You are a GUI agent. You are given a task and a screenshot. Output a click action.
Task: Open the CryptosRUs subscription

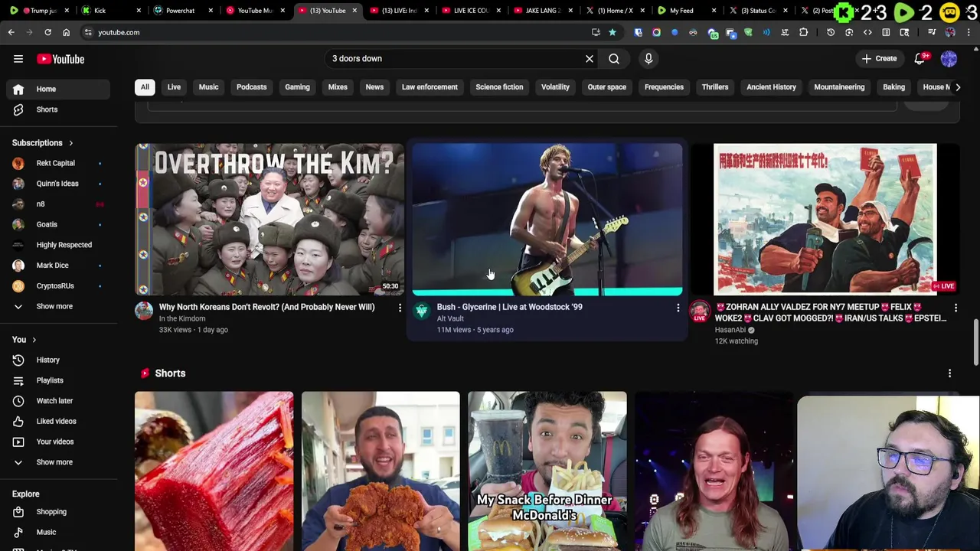pyautogui.click(x=59, y=285)
